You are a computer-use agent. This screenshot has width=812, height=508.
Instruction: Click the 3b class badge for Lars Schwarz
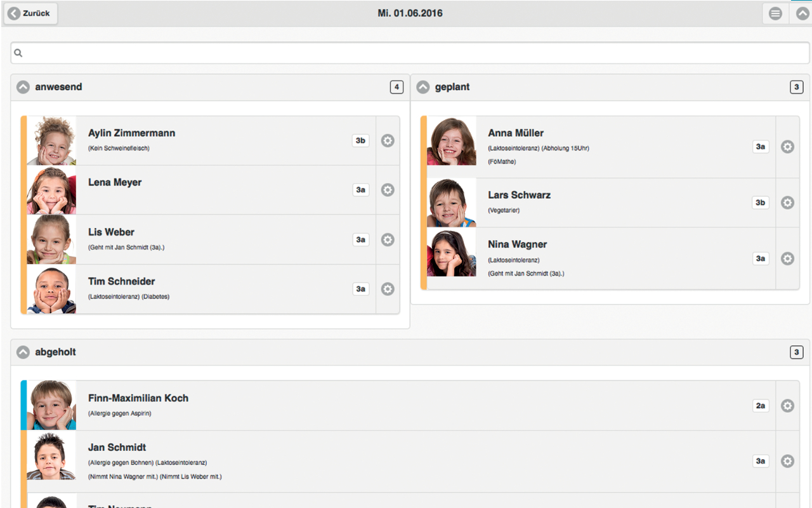pos(760,203)
